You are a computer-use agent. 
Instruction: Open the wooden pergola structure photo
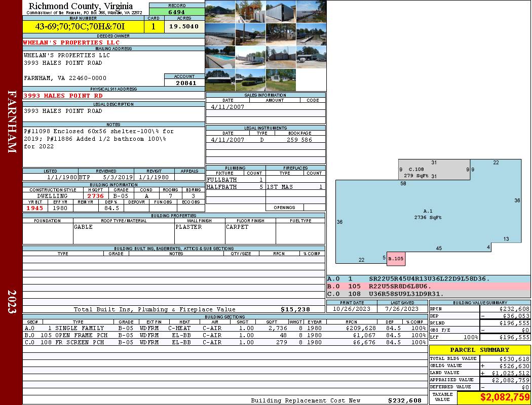(250, 11)
